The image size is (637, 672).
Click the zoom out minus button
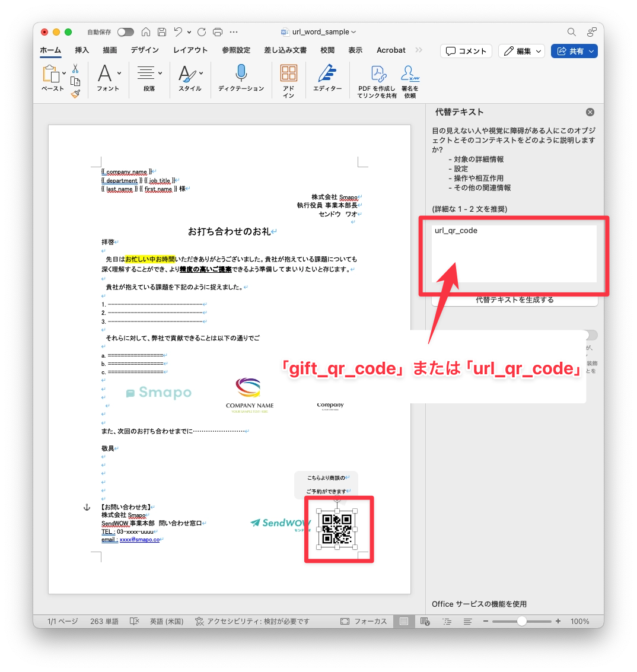pyautogui.click(x=486, y=621)
